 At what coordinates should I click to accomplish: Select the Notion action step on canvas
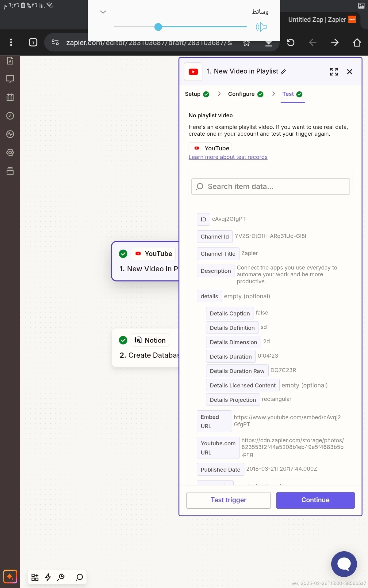coord(146,348)
